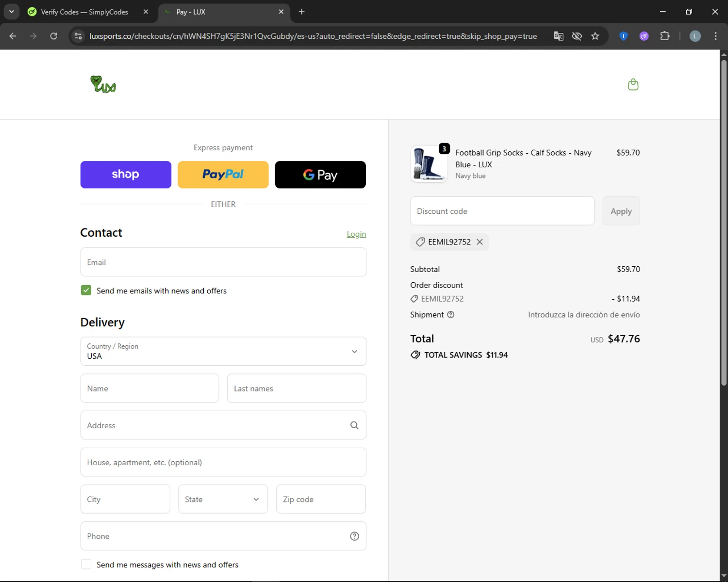The height and width of the screenshot is (582, 728).
Task: Pay with PayPal button
Action: point(223,175)
